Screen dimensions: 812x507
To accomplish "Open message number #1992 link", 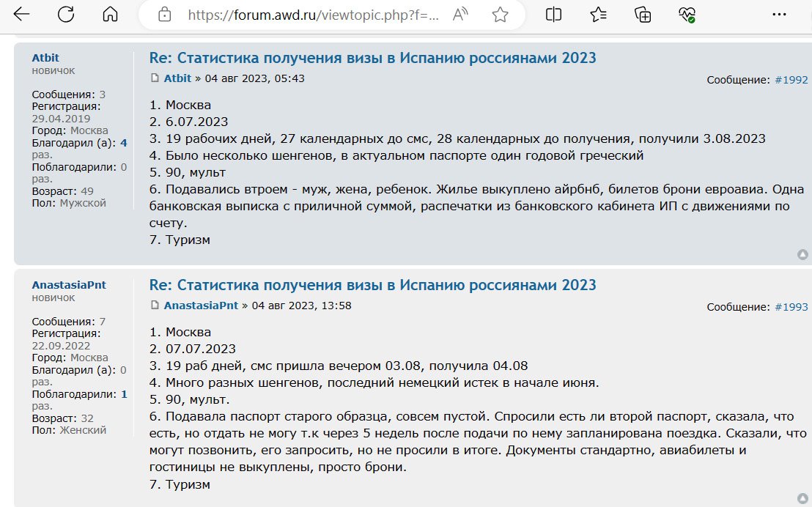I will [x=791, y=80].
